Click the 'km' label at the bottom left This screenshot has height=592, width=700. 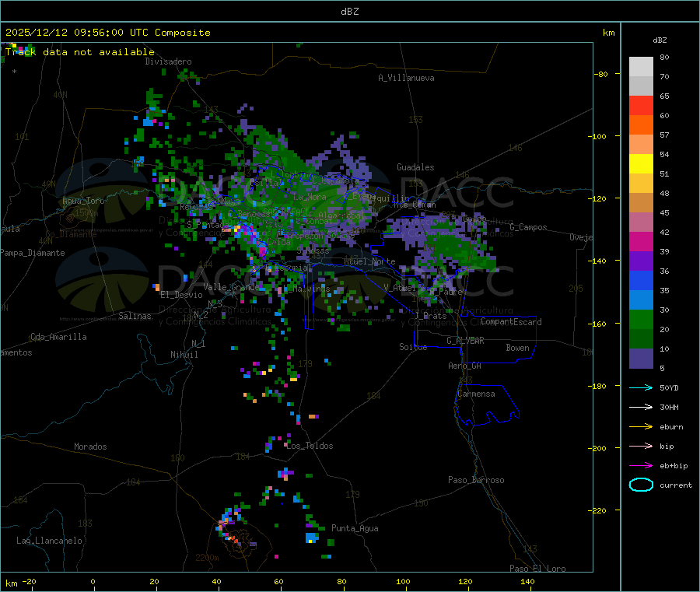(11, 583)
